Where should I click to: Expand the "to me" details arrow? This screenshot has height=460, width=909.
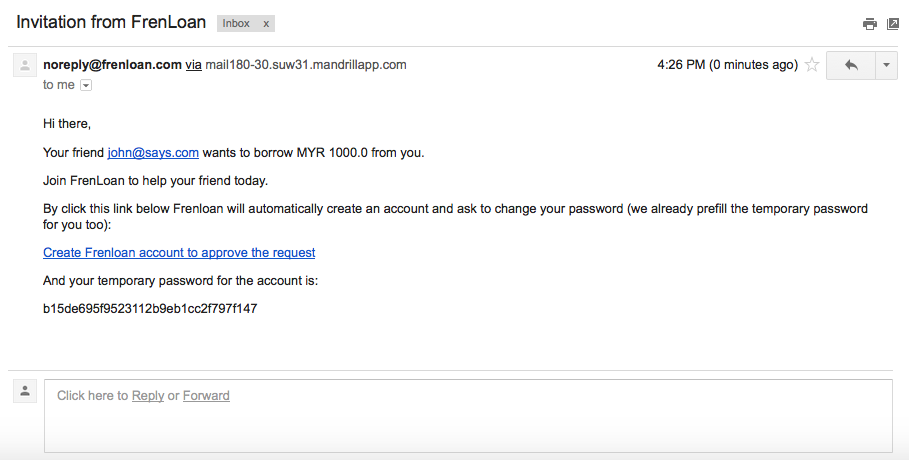pos(86,86)
